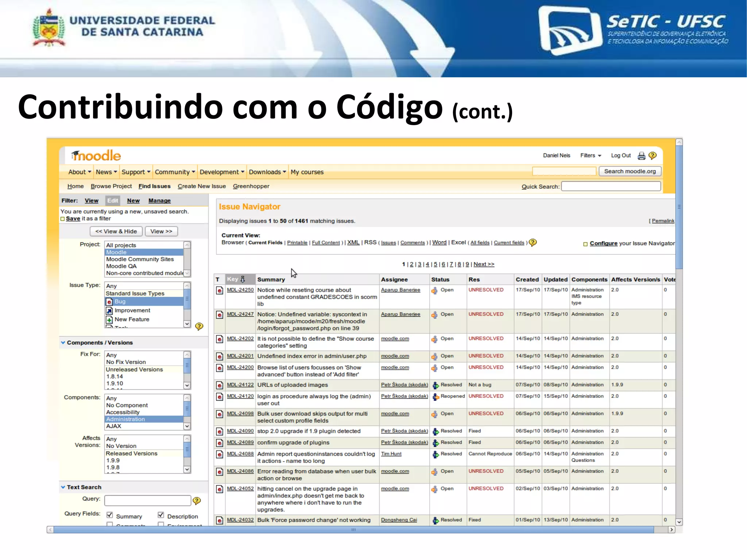This screenshot has height=560, width=747.
Task: Click the bug type icon for MDL-24201
Action: tap(220, 357)
